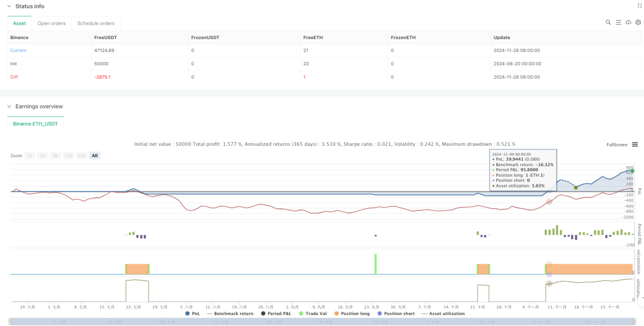Switch to the Schedule orders tab
Image resolution: width=644 pixels, height=326 pixels.
tap(96, 23)
